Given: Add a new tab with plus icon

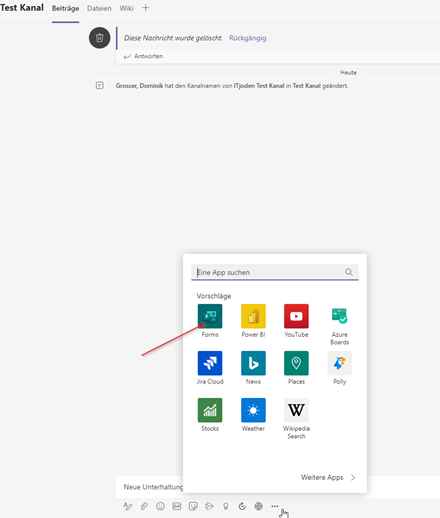Looking at the screenshot, I should [146, 8].
